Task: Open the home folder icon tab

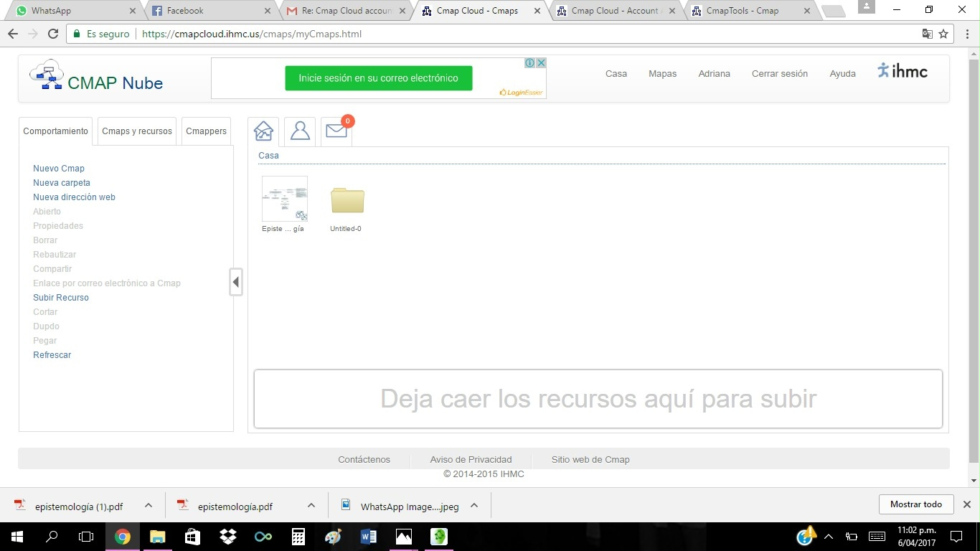Action: tap(263, 131)
